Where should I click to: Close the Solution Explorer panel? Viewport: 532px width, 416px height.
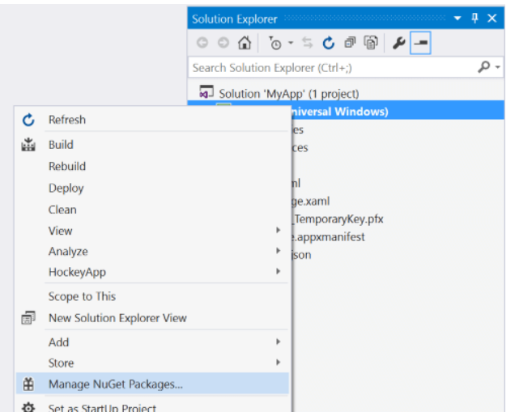[x=492, y=18]
